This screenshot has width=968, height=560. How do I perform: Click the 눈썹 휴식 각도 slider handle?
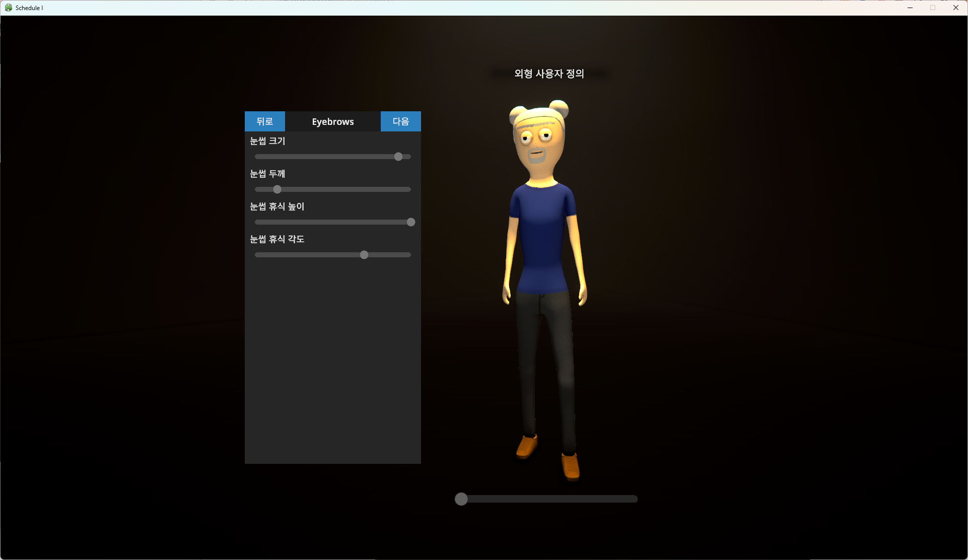tap(364, 255)
